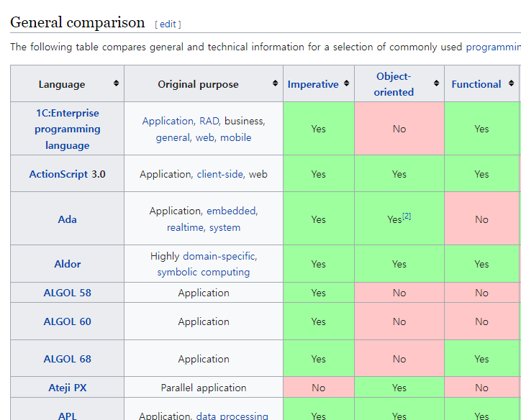Visit the Ateji PX link
This screenshot has height=420, width=521.
(x=67, y=388)
